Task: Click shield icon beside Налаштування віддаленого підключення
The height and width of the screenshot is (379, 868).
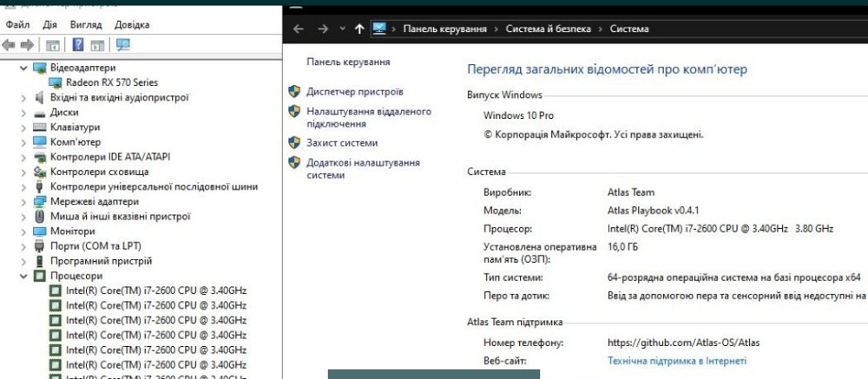Action: tap(294, 111)
